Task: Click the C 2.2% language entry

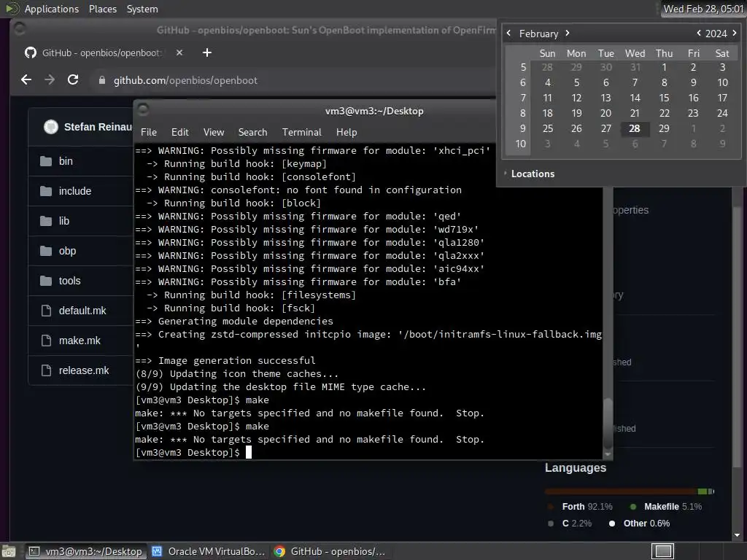Action: coord(570,524)
